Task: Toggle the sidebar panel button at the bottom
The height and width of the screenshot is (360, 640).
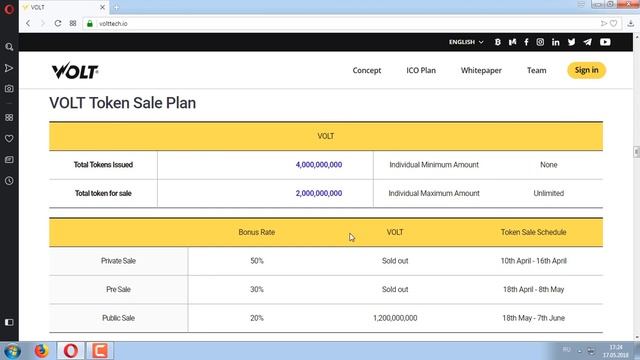Action: (x=9, y=322)
